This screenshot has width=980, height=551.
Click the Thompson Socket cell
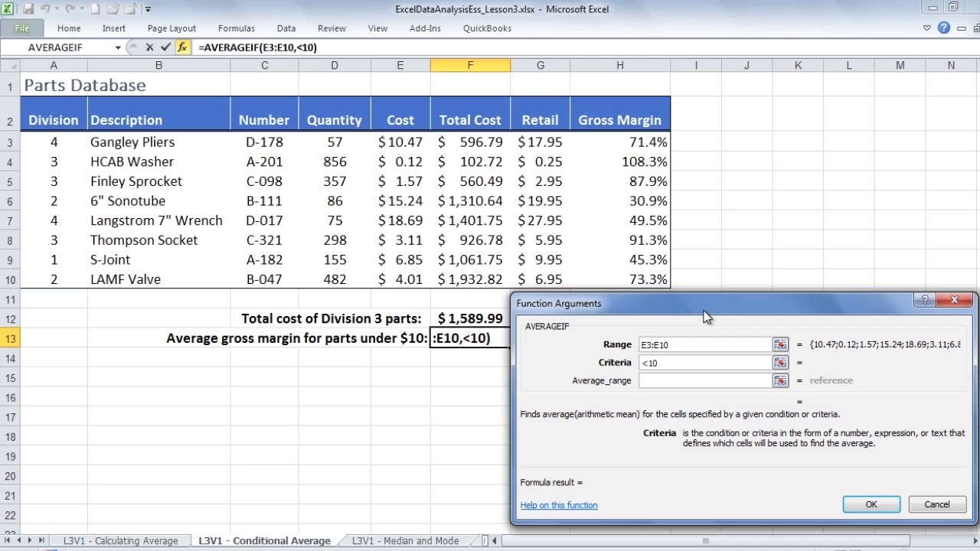tap(158, 240)
